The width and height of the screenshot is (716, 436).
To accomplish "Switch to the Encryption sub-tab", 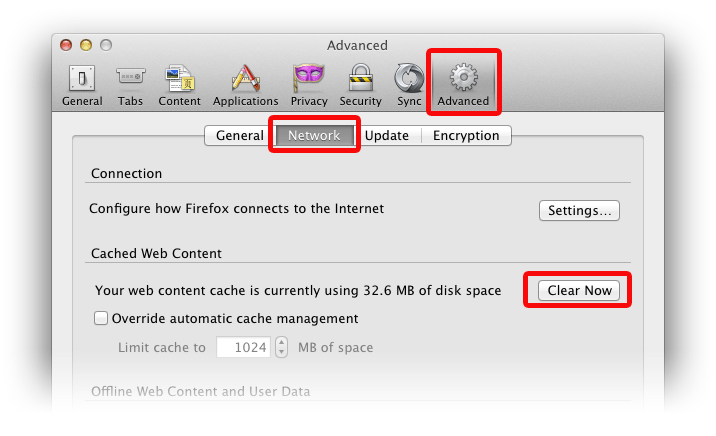I will (465, 136).
